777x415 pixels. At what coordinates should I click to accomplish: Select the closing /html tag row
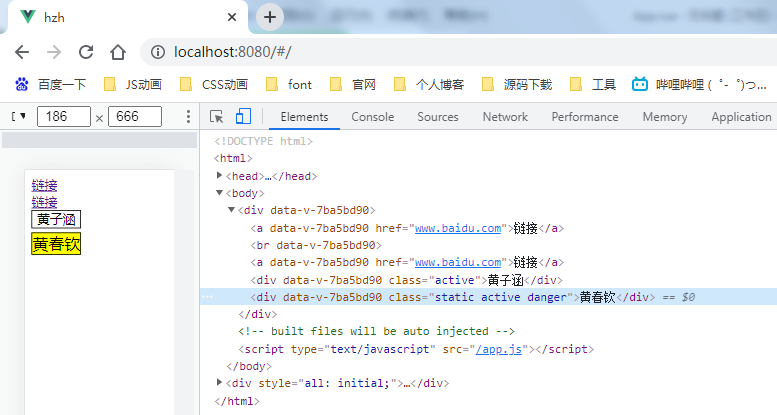pyautogui.click(x=236, y=401)
